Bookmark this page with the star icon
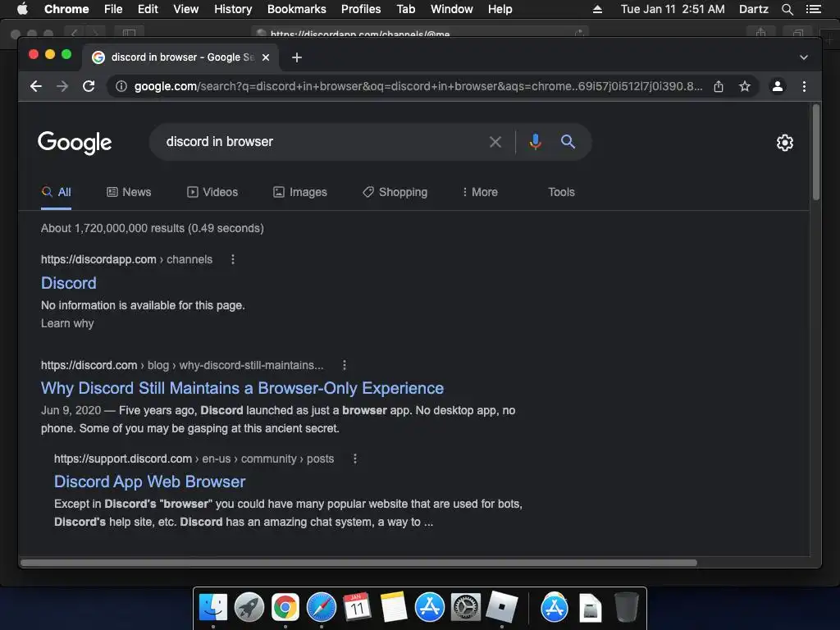 click(745, 86)
